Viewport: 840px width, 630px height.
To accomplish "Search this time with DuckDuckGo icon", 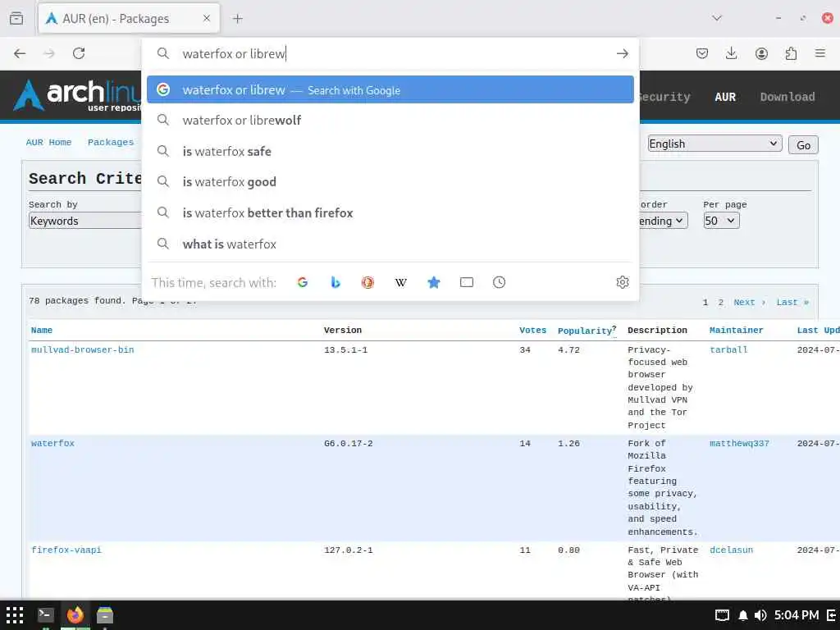I will [367, 282].
